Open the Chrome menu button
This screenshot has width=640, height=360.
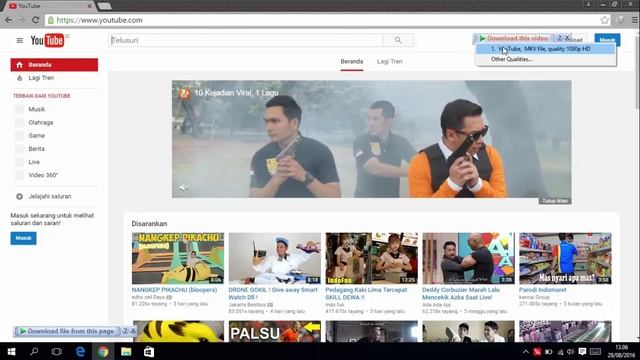click(635, 20)
